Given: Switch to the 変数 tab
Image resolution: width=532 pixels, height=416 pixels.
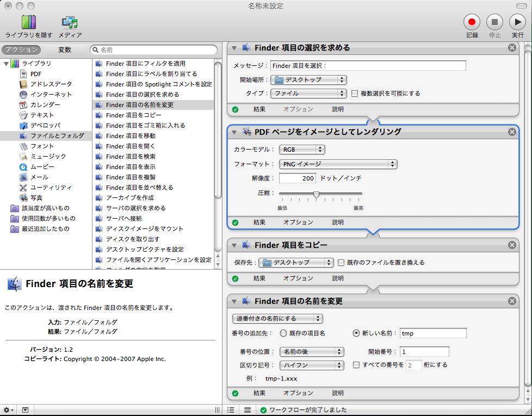Looking at the screenshot, I should pos(65,50).
